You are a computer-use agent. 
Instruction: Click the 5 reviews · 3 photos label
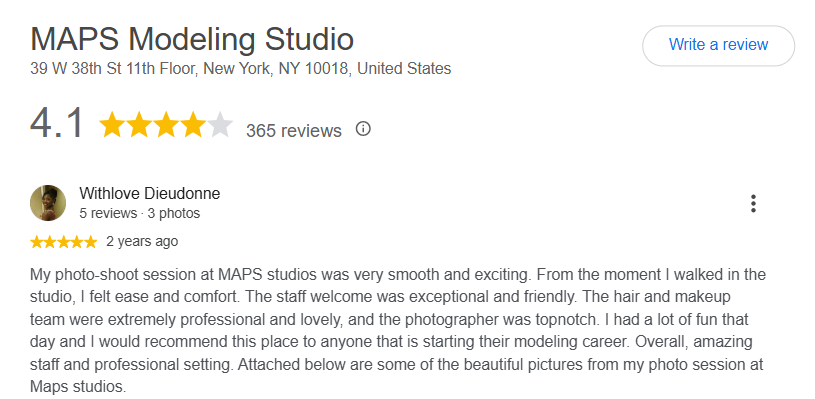pos(139,214)
